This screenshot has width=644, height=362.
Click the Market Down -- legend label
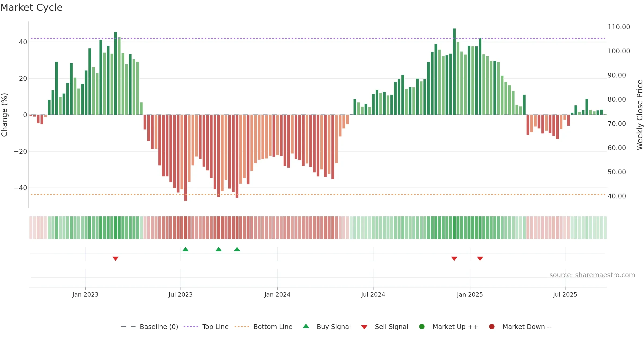point(527,327)
